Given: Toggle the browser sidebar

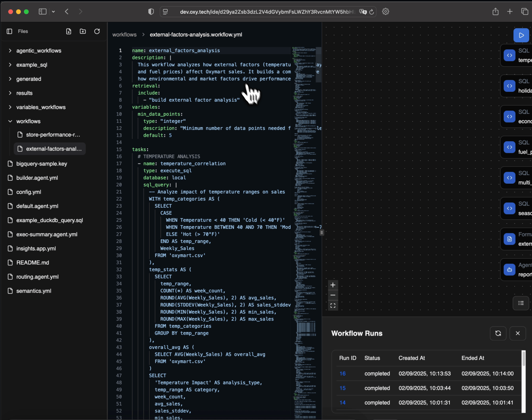Looking at the screenshot, I should [43, 11].
